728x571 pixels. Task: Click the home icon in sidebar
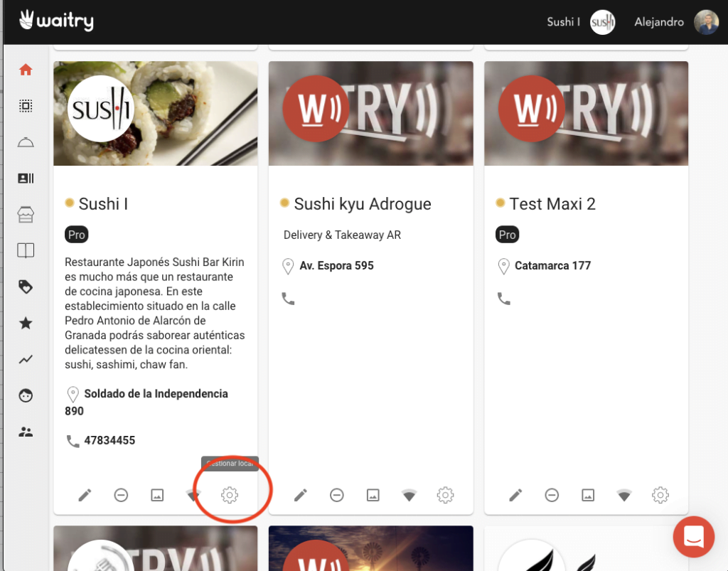click(26, 70)
